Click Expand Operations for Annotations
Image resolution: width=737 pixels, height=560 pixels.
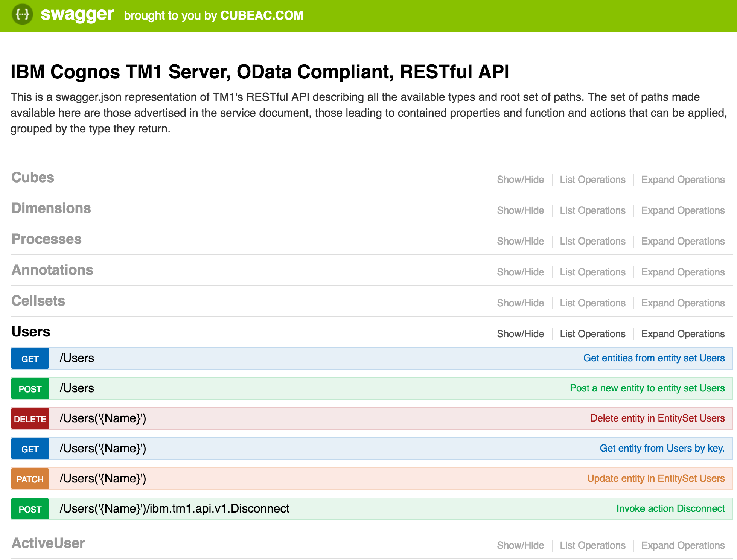683,272
